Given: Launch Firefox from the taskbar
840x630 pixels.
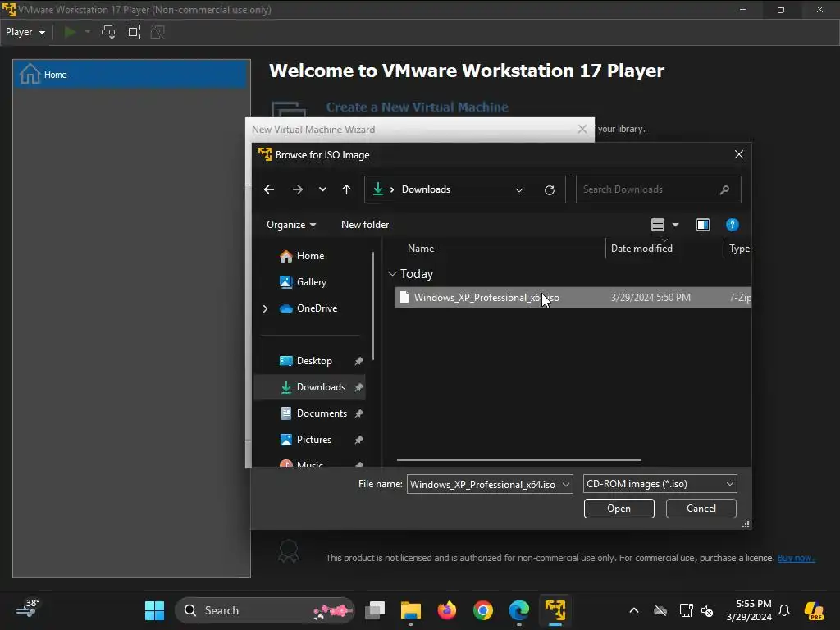Looking at the screenshot, I should click(x=447, y=610).
